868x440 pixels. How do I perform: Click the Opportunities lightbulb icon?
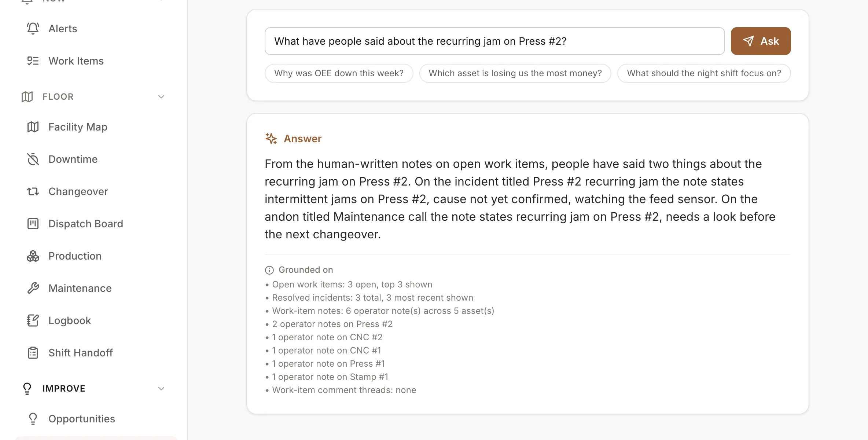pyautogui.click(x=33, y=419)
